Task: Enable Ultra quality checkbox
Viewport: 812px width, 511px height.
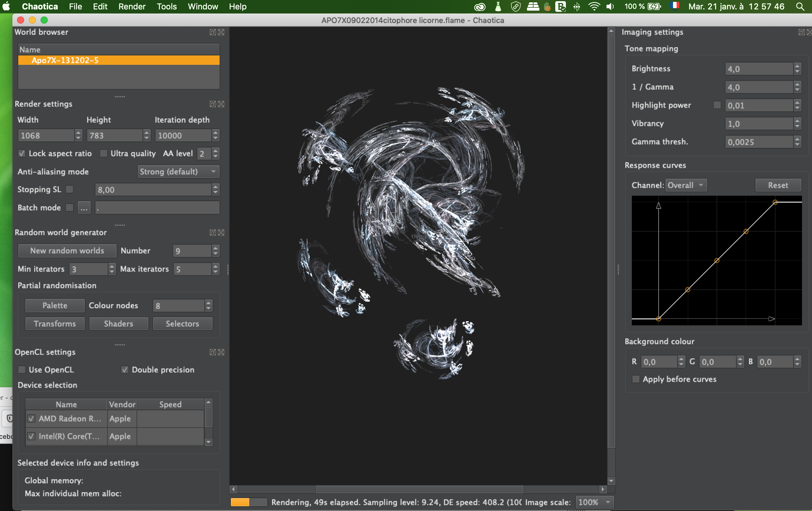Action: point(104,154)
